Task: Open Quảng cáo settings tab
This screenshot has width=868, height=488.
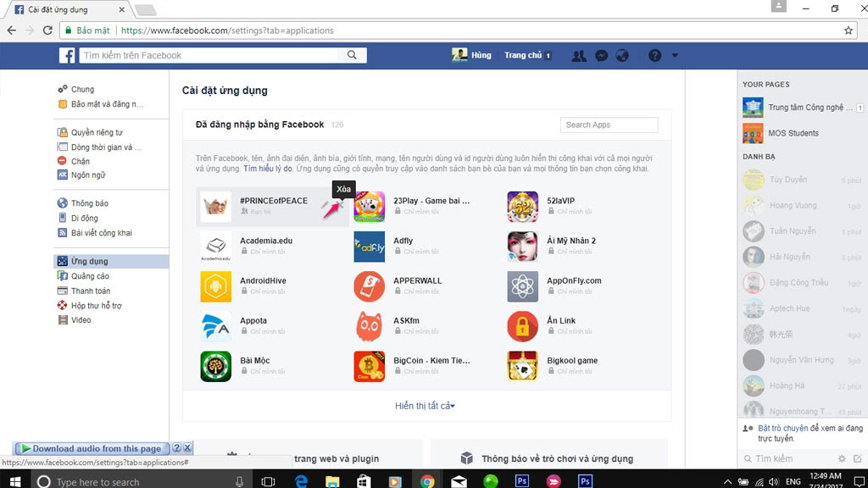Action: (x=90, y=276)
